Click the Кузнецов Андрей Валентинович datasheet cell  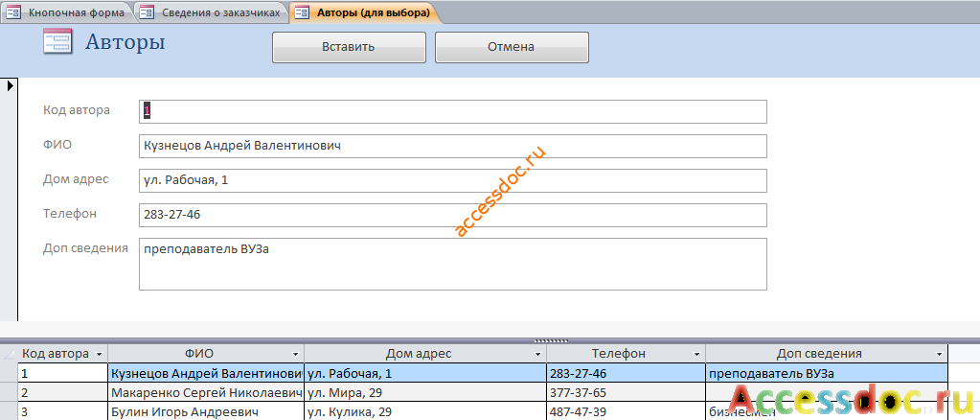pos(206,374)
